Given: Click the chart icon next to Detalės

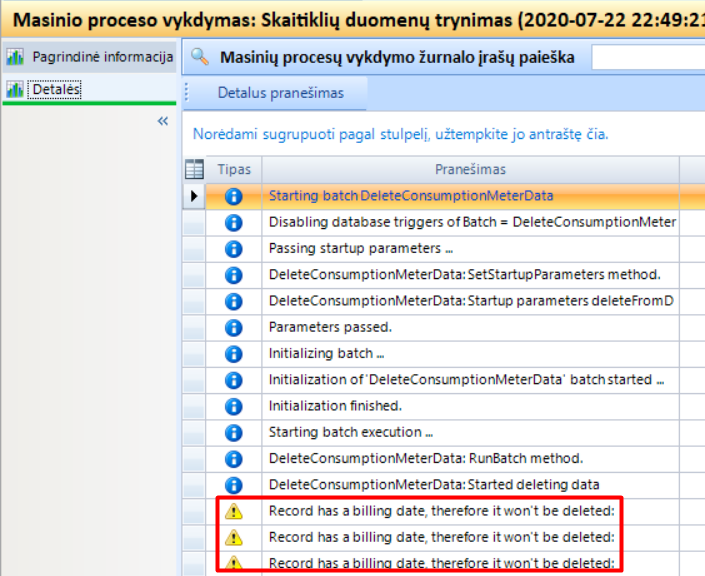Looking at the screenshot, I should [15, 90].
